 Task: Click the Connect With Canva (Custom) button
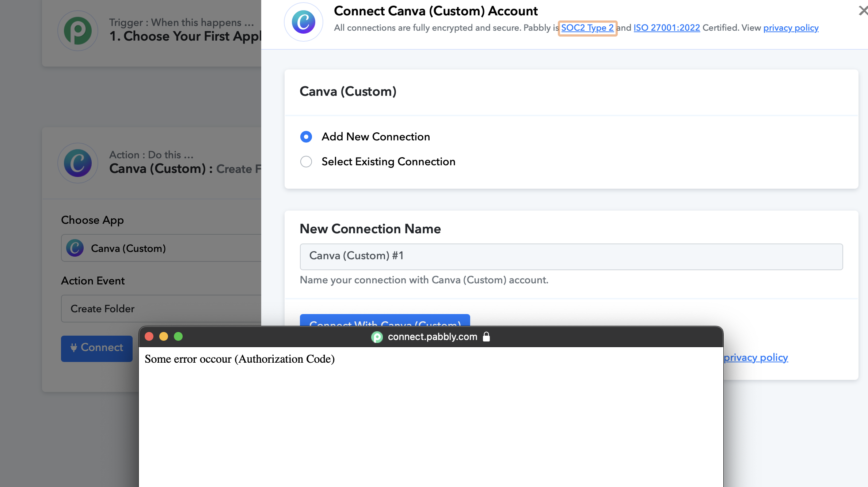point(385,320)
